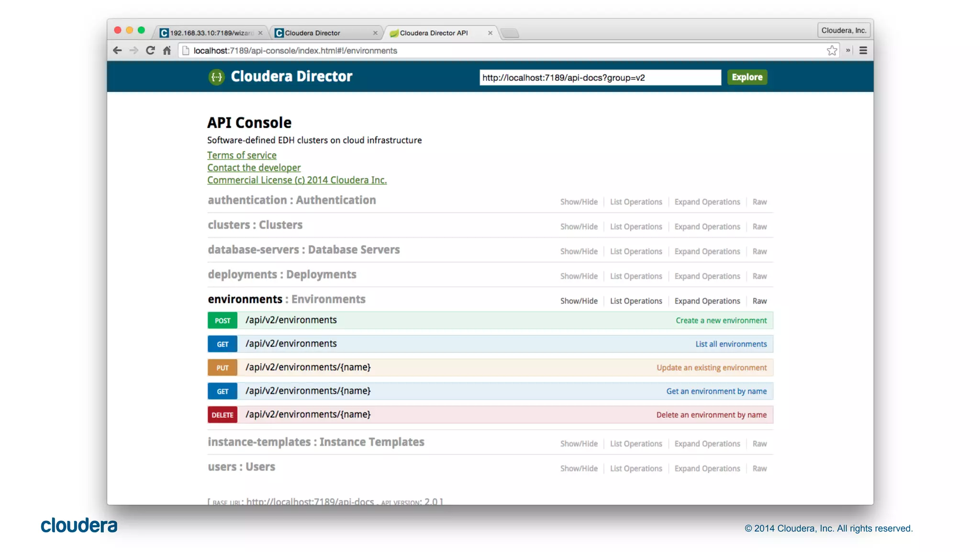Image resolution: width=980 pixels, height=552 pixels.
Task: Open the Chrome hamburger menu
Action: (863, 50)
